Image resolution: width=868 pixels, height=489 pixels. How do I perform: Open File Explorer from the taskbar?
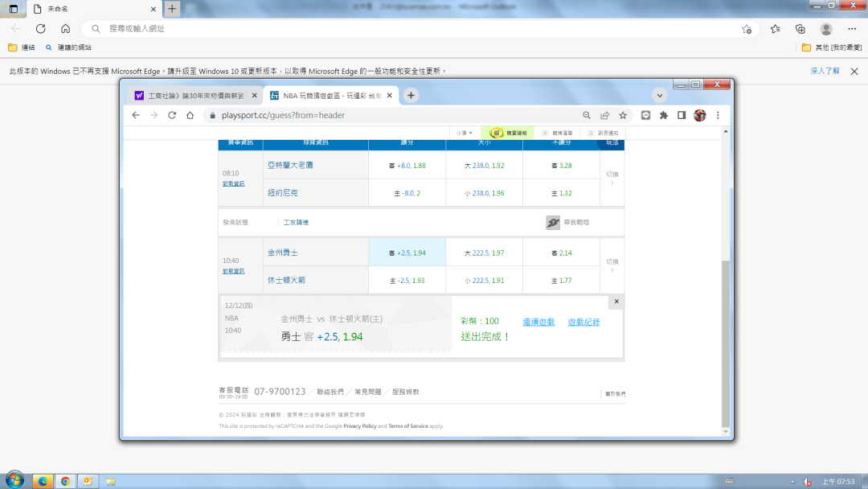(111, 481)
